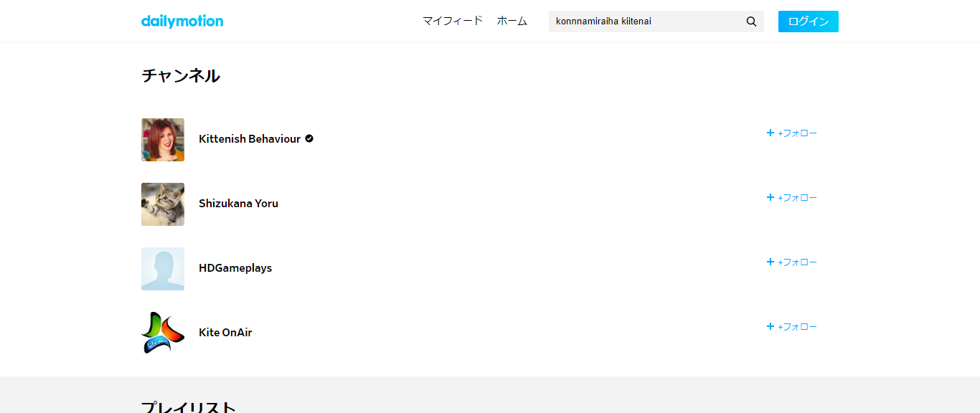
Task: Click the ログイン button
Action: tap(809, 22)
